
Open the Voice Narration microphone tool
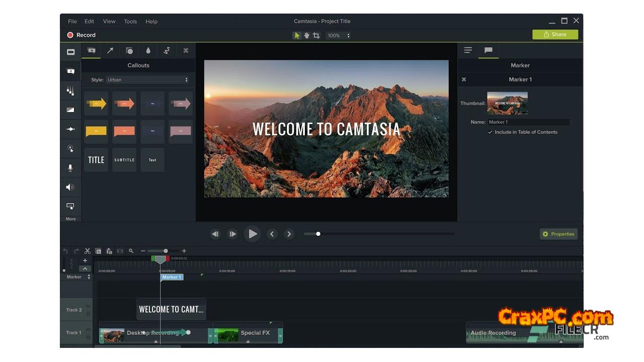(70, 168)
